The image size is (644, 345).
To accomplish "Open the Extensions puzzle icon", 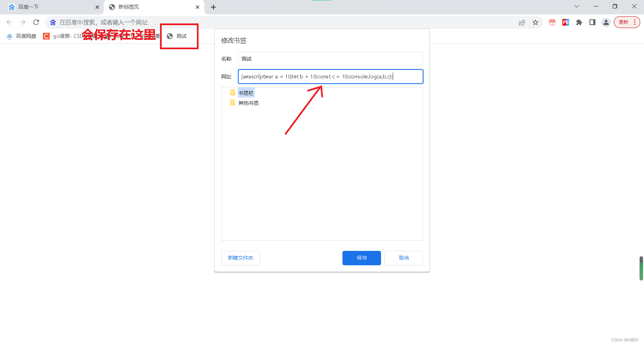I will pos(579,22).
